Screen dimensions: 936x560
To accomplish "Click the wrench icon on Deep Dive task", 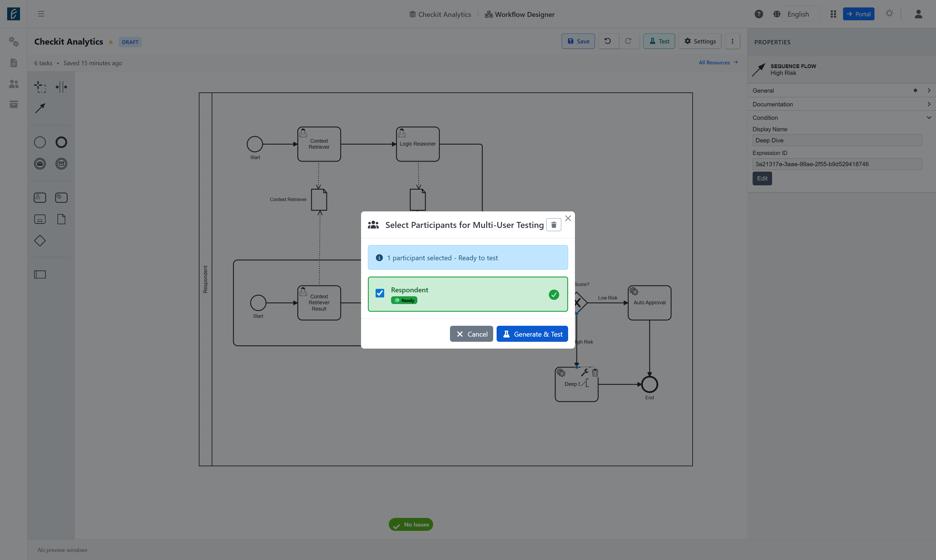I will pos(585,373).
